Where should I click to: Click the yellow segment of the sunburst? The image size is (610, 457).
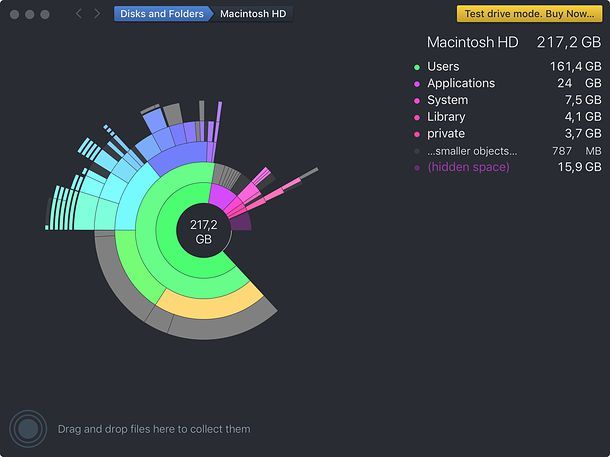click(212, 307)
